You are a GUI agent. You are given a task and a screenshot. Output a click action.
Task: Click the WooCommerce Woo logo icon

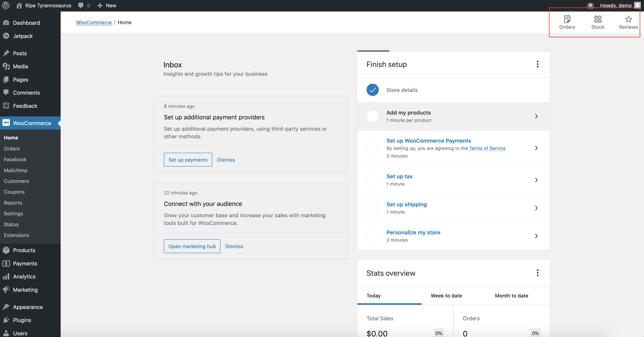(x=6, y=123)
